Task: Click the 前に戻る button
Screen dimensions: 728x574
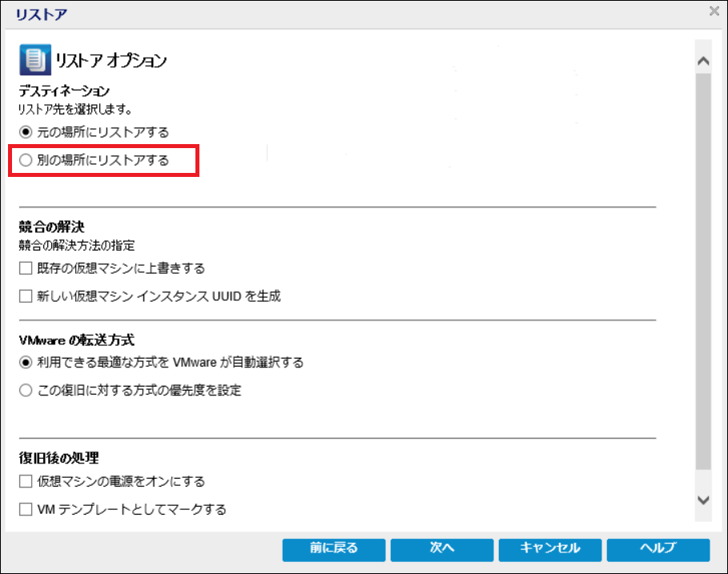Action: tap(334, 550)
